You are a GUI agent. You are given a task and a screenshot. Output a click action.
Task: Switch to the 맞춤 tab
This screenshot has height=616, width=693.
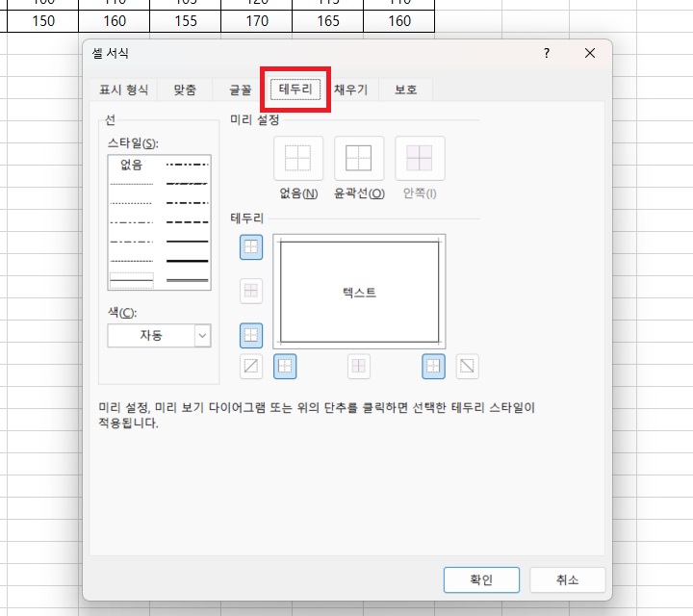coord(185,90)
